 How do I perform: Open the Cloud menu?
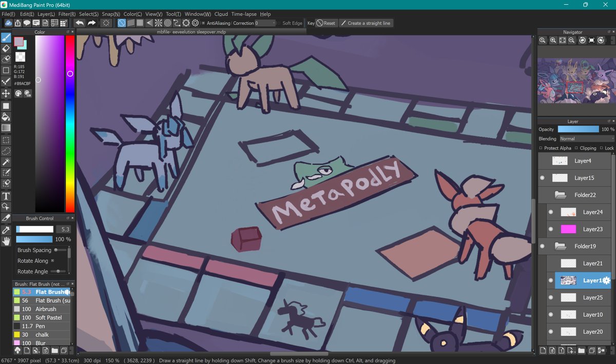[221, 14]
